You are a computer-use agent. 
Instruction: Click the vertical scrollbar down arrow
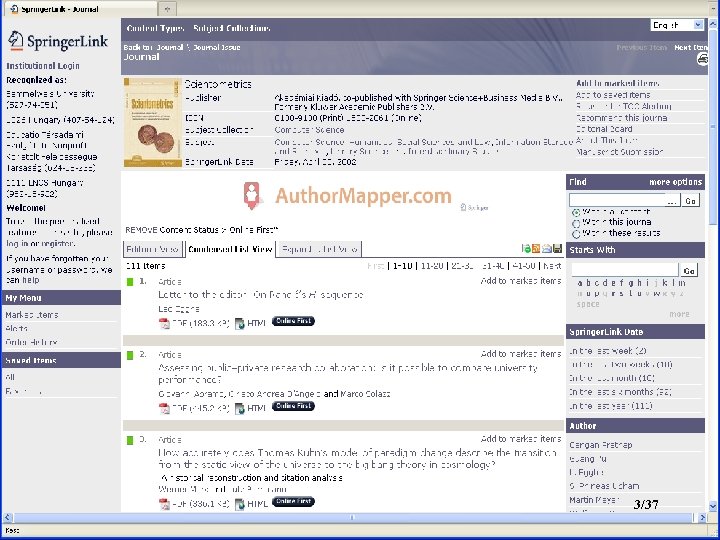coord(713,506)
